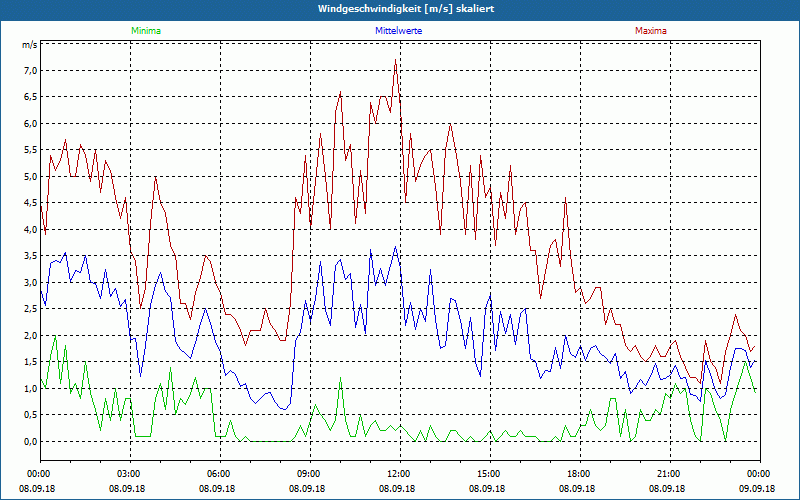This screenshot has width=800, height=500.
Task: Click the 1,5 y-axis value
Action: point(31,362)
